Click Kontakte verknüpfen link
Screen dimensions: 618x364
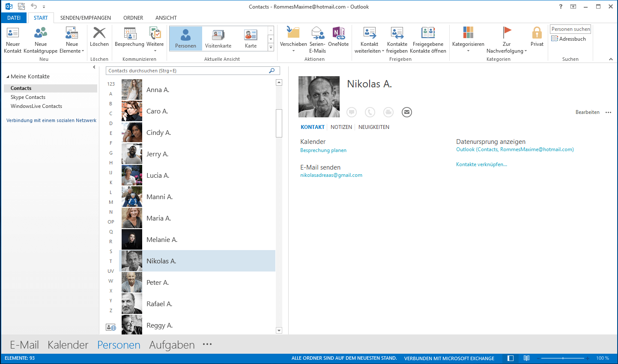[481, 164]
